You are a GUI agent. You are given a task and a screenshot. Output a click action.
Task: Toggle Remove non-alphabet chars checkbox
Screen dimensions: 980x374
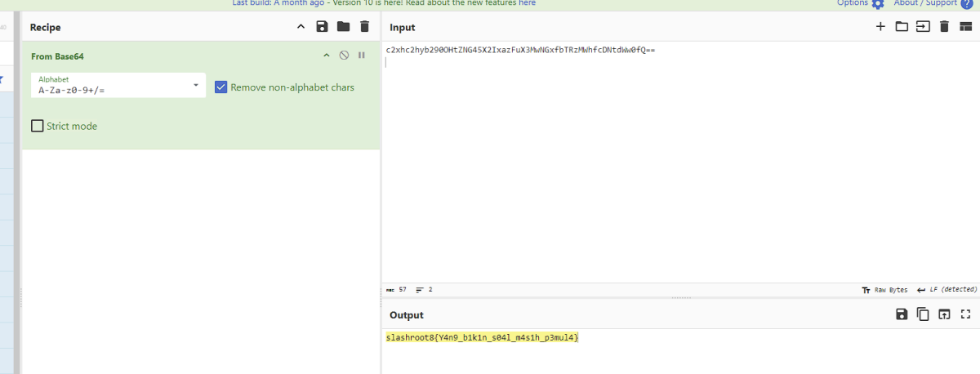coord(220,87)
